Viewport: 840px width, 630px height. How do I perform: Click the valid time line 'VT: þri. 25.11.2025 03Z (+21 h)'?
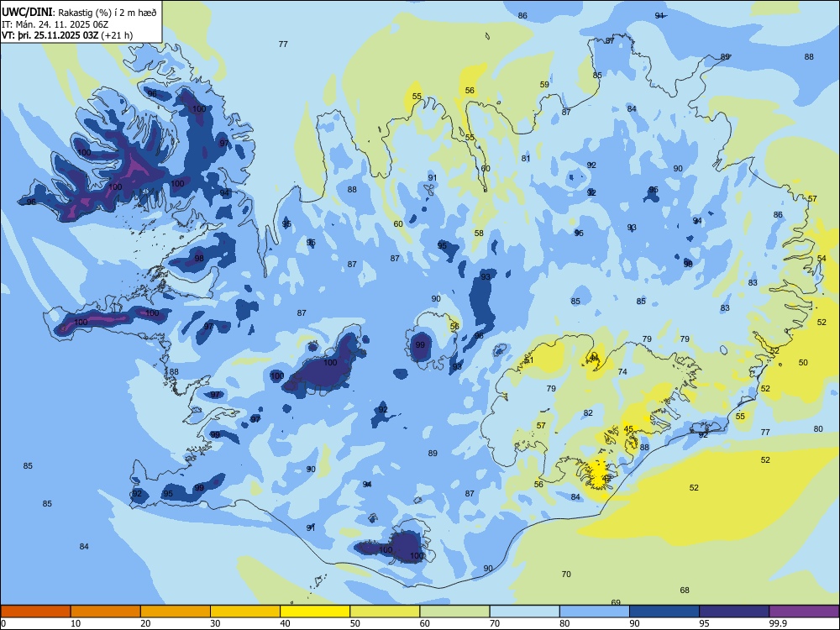pyautogui.click(x=67, y=35)
